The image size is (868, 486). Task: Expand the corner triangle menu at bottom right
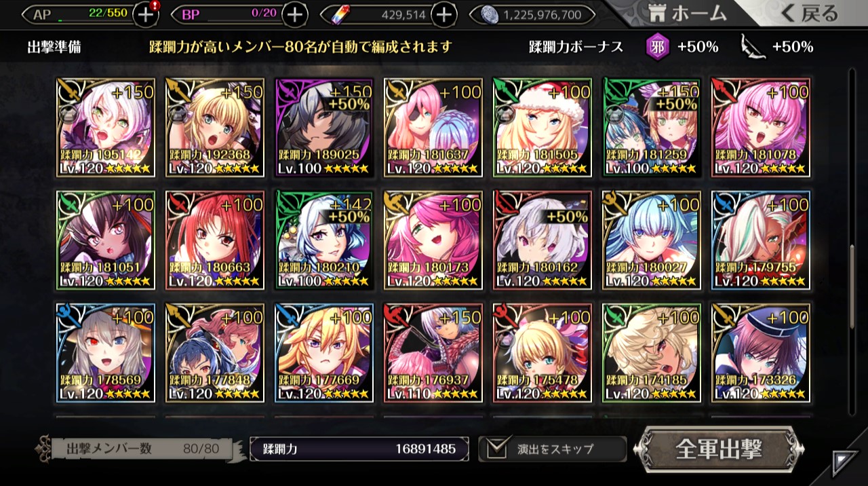point(846,463)
